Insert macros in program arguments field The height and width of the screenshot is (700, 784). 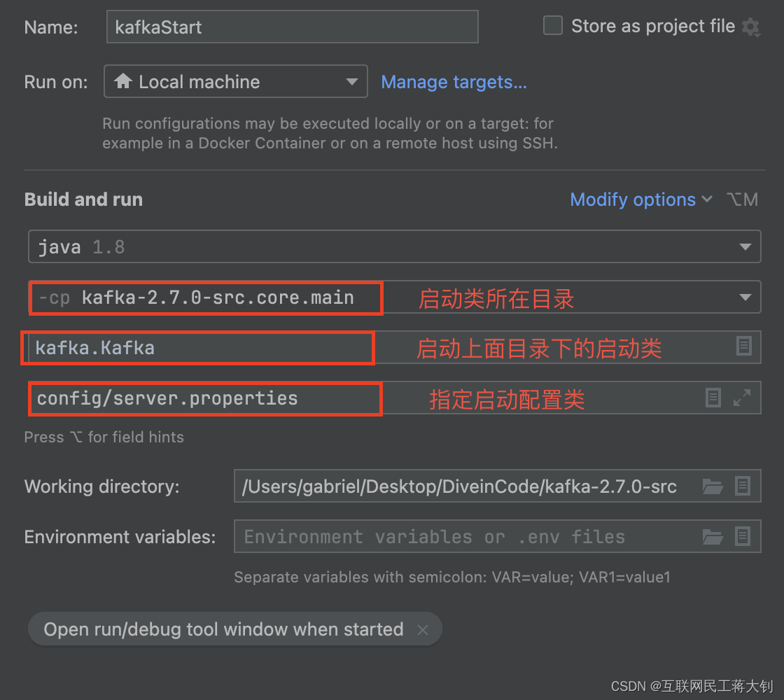click(x=713, y=398)
